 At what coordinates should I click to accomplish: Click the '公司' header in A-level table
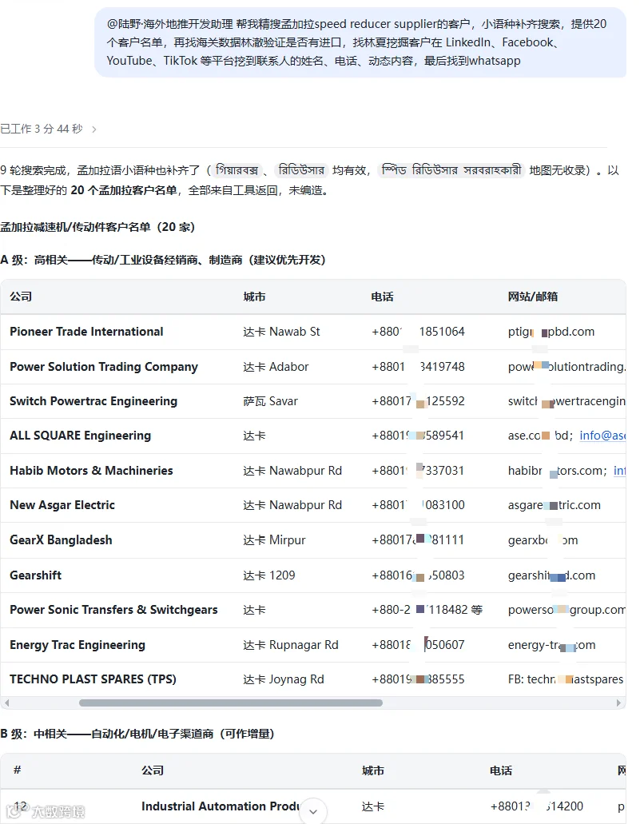(x=21, y=297)
